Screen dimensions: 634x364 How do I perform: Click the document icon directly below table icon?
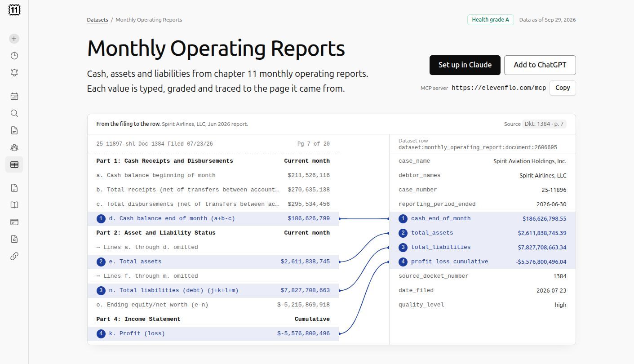pyautogui.click(x=14, y=188)
